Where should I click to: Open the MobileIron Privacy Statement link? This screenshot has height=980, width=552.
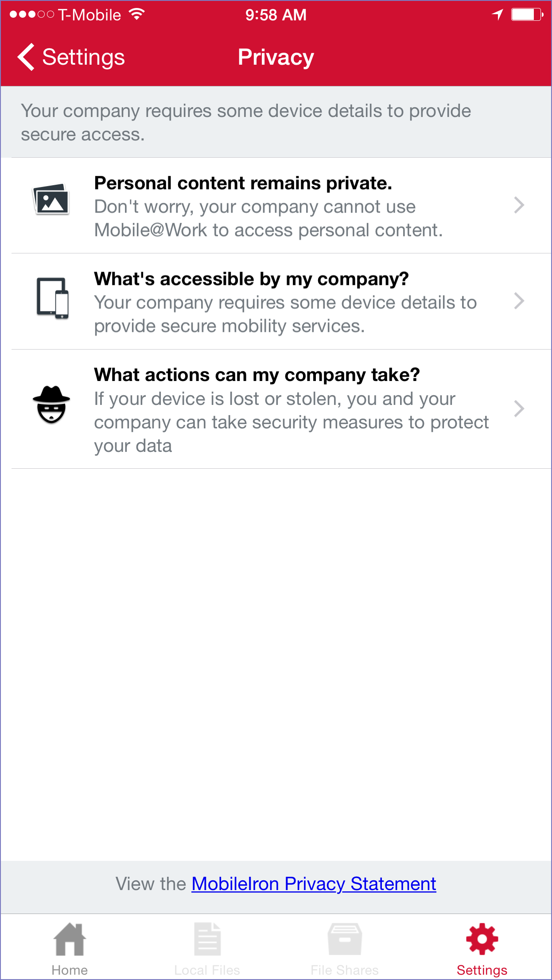[314, 884]
